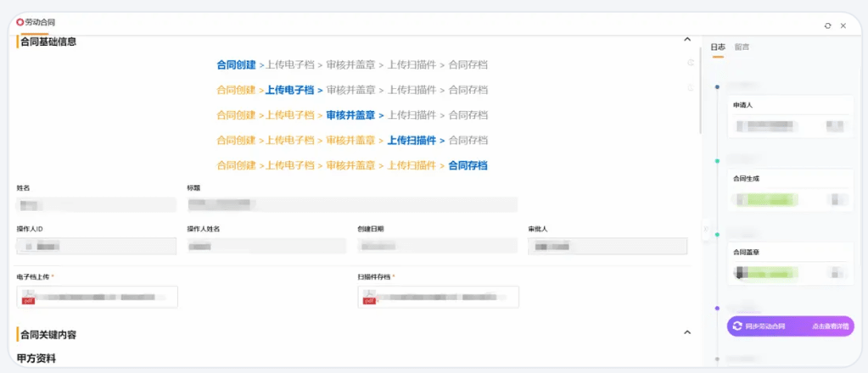This screenshot has width=868, height=373.
Task: Click the 申请人 log entry card
Action: coord(791,116)
